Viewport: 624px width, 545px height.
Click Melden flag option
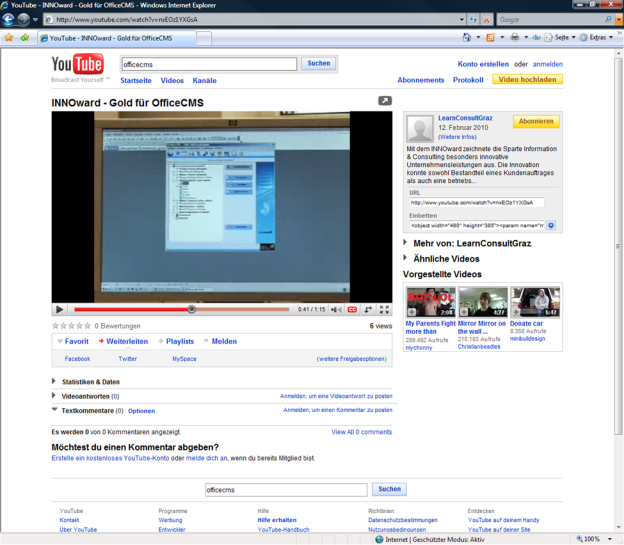coord(224,341)
